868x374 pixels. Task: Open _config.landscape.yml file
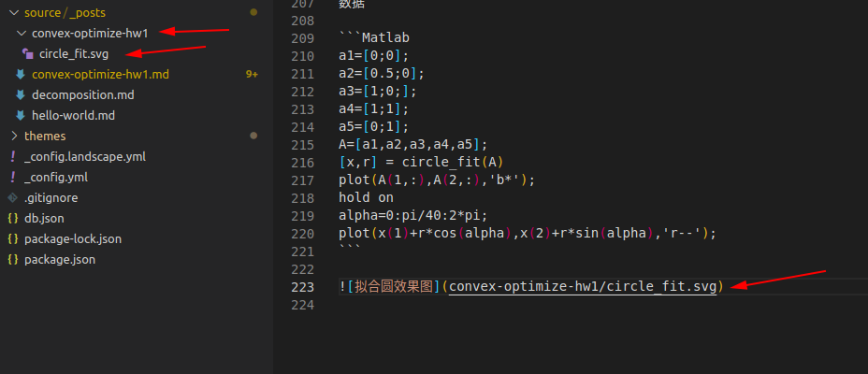(85, 156)
